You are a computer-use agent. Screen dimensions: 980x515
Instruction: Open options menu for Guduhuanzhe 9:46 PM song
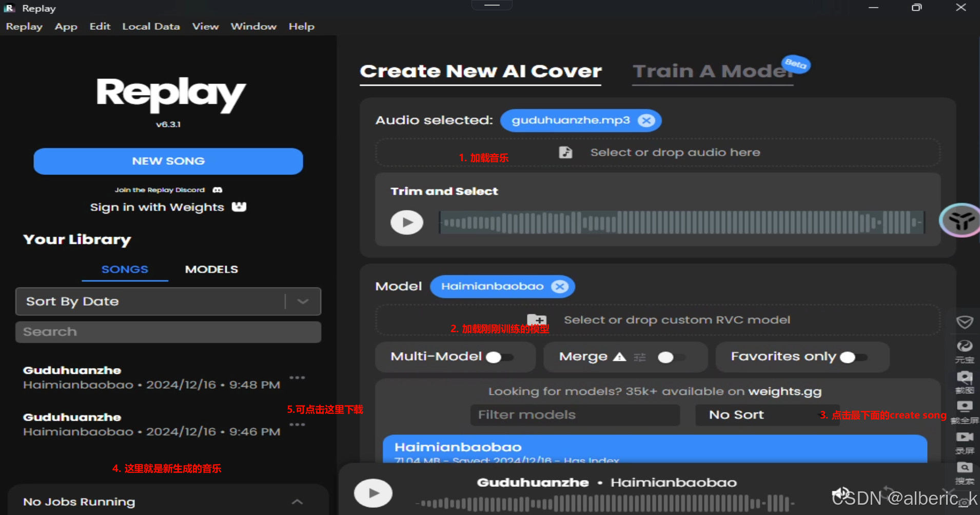(297, 425)
